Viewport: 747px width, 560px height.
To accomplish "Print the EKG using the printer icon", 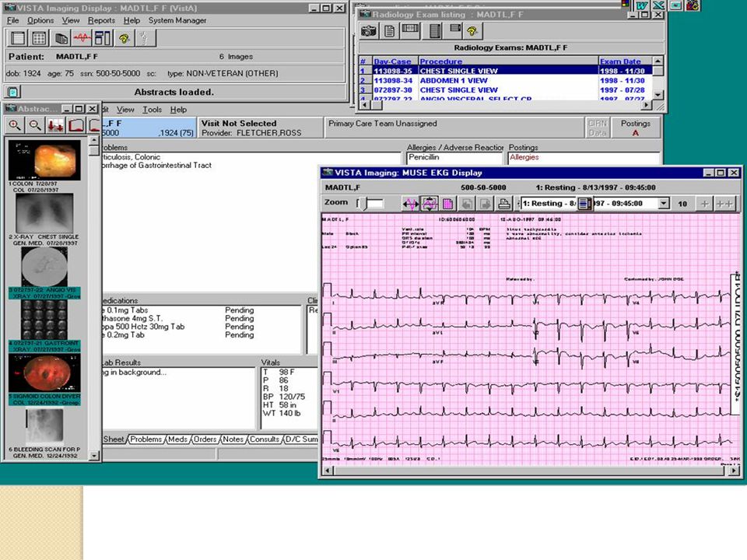I will tap(503, 204).
